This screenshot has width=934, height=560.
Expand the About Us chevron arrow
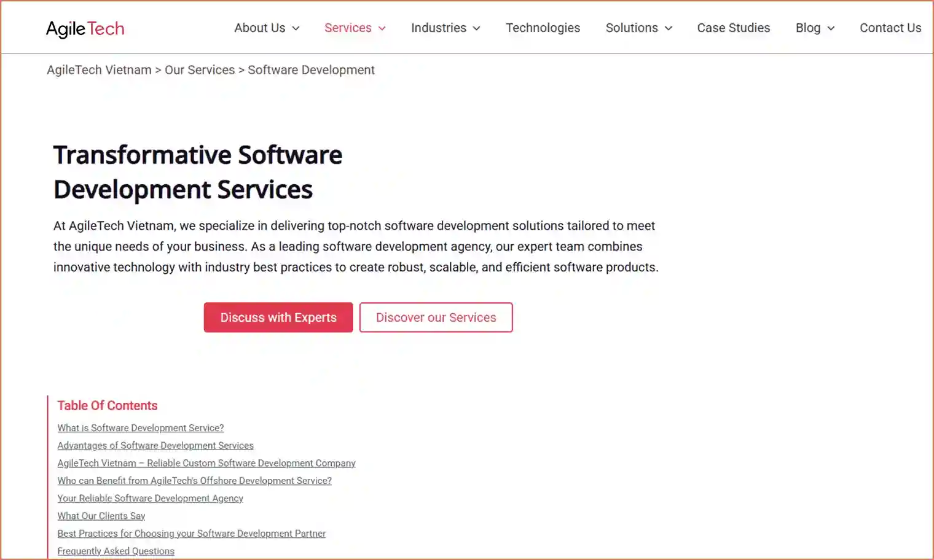click(x=296, y=28)
